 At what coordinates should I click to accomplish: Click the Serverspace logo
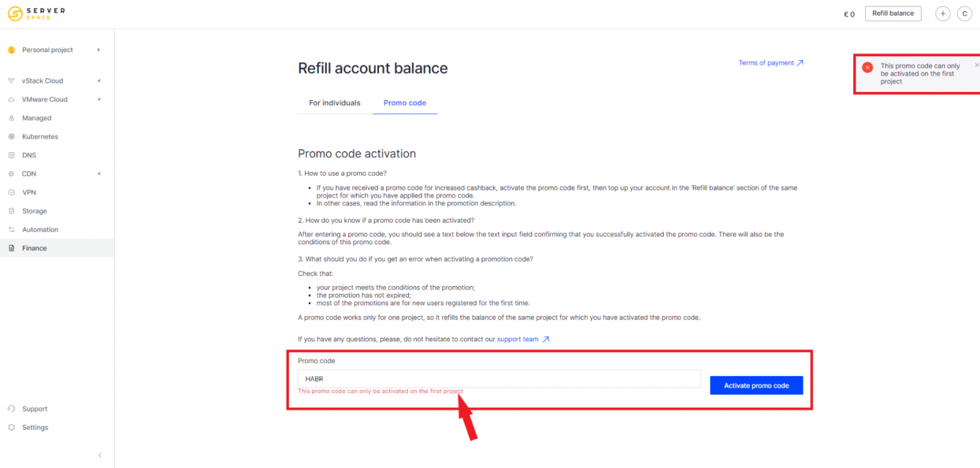(36, 13)
